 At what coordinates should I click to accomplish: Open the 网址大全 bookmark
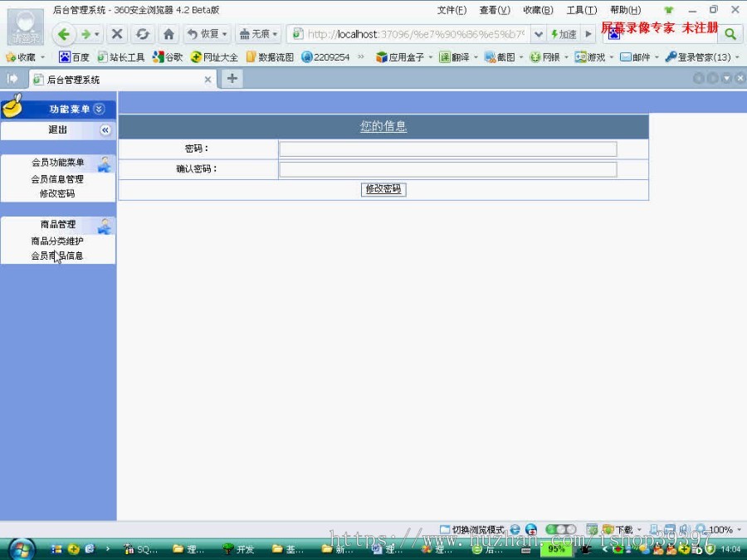(214, 57)
